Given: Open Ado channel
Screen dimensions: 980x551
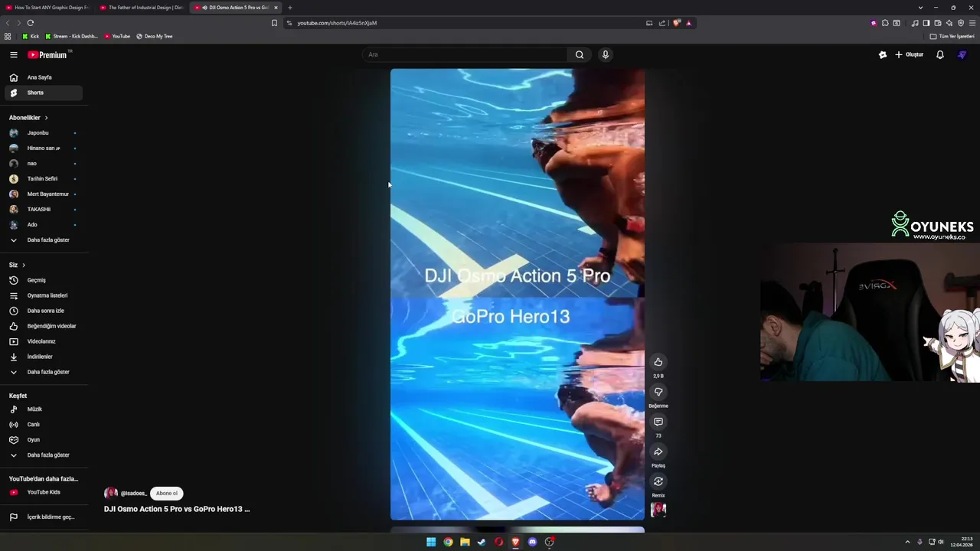Looking at the screenshot, I should coord(44,225).
